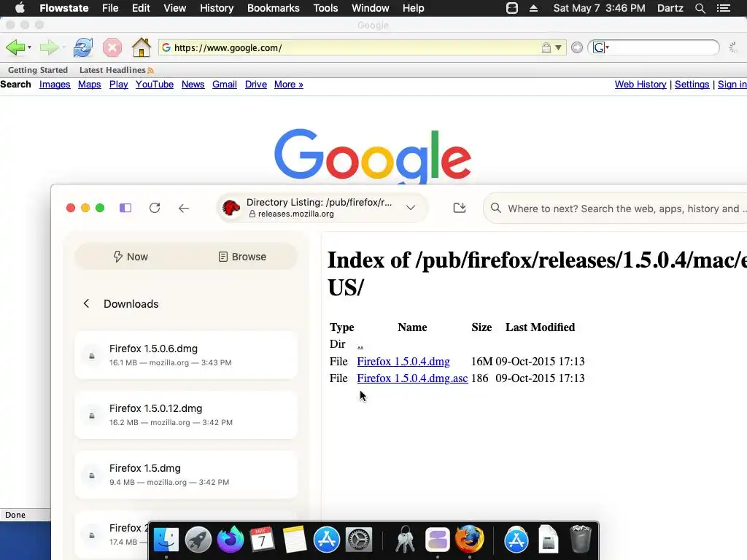
Task: Toggle the sidebar in the Flowstate window
Action: [x=125, y=208]
